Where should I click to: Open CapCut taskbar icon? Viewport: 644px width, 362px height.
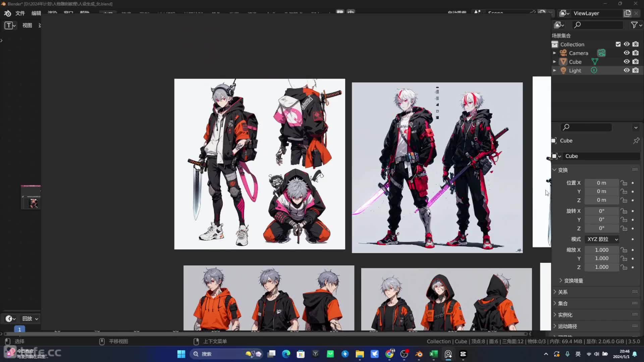coord(463,354)
